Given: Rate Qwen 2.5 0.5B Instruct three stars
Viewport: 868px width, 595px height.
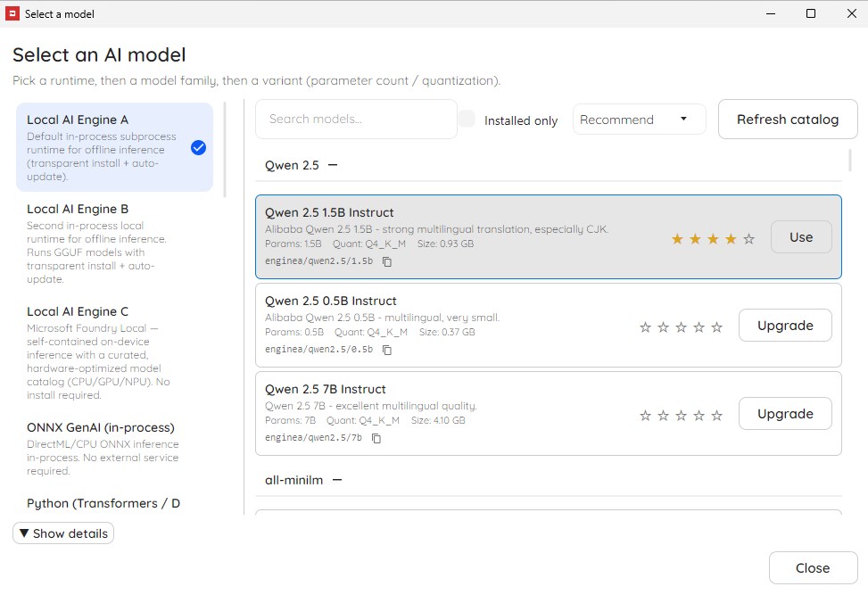Looking at the screenshot, I should [681, 327].
